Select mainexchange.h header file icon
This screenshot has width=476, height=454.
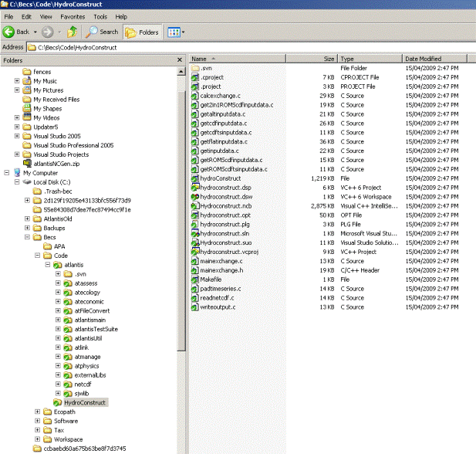coord(195,270)
